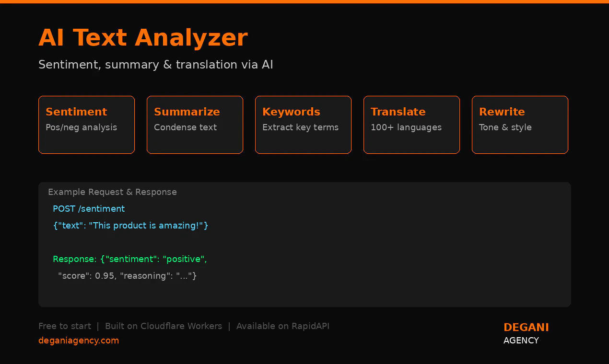Click the Pos/neg analysis description
609x364 pixels.
[x=81, y=127]
